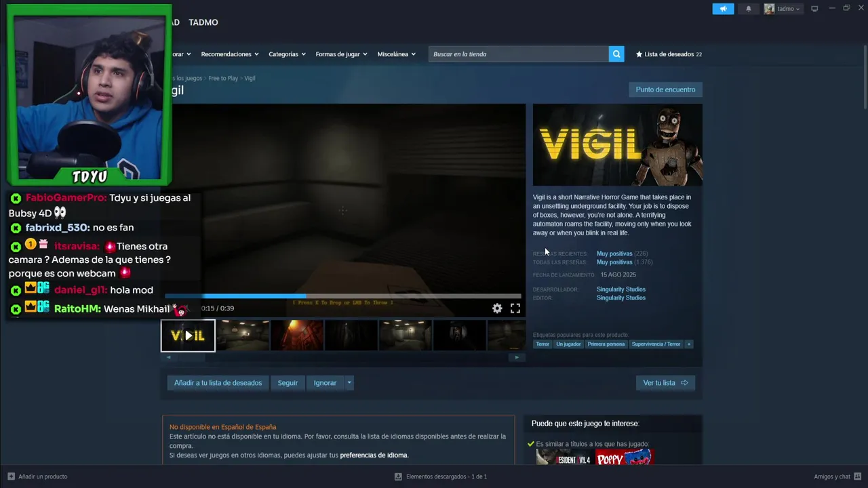Screen dimensions: 868x488
Task: Click 'Añadir un producto' plus icon
Action: (x=11, y=476)
